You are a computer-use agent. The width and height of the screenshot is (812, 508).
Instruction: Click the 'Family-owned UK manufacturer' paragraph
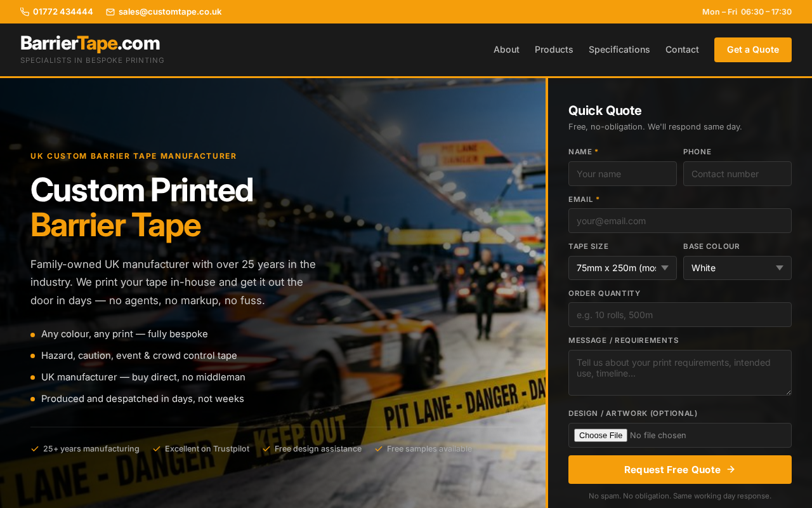pos(173,282)
